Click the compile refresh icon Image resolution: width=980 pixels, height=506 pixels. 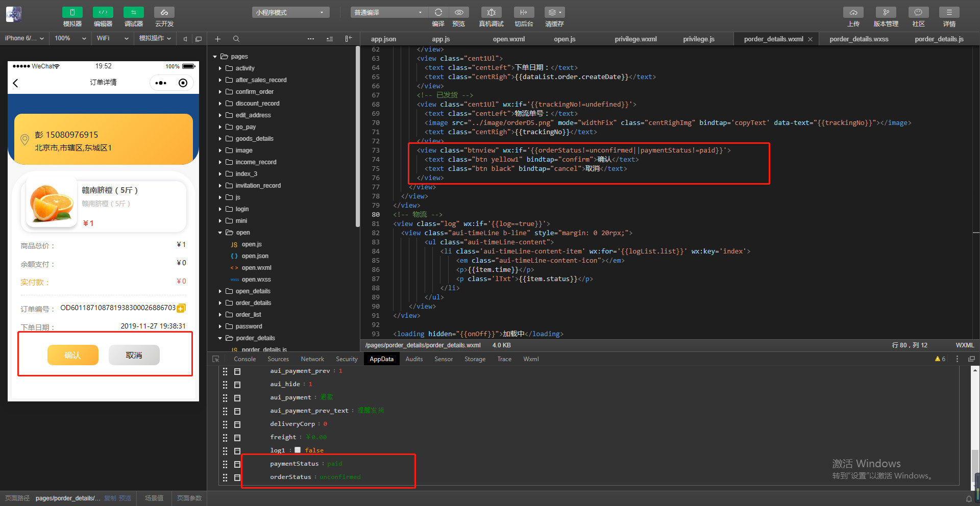[438, 12]
